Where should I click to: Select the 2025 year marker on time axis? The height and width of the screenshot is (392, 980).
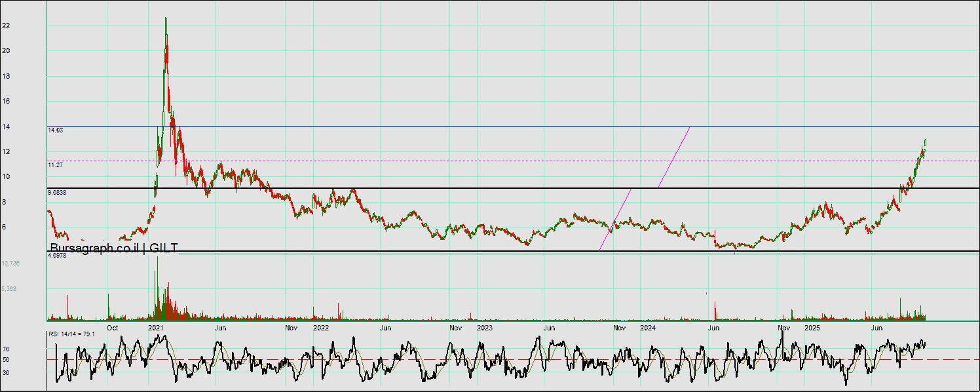coord(812,326)
